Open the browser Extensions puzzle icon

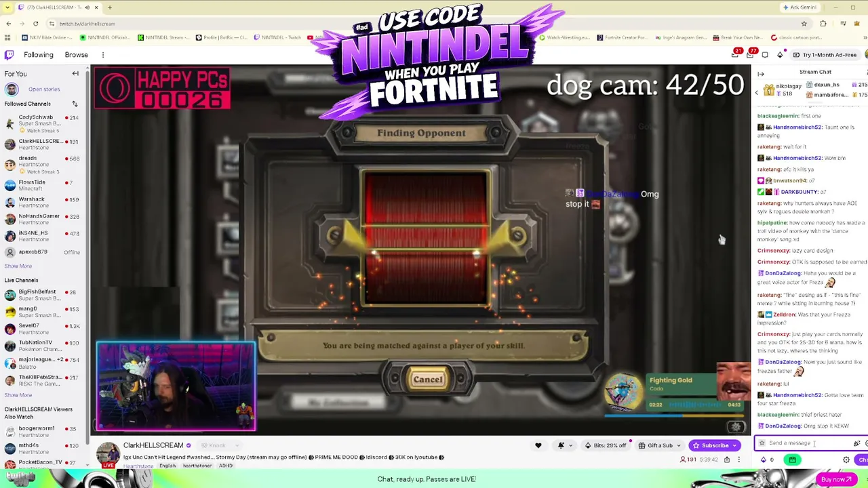[823, 24]
